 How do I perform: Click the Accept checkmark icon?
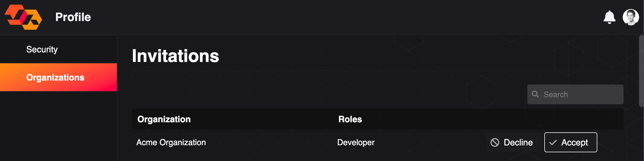(x=553, y=142)
